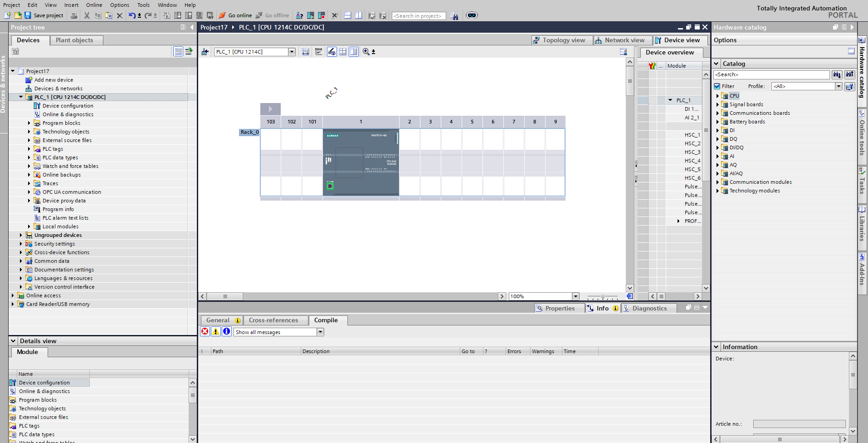The width and height of the screenshot is (868, 443).
Task: Open the PLC_1 device selector dropdown
Action: pos(292,52)
